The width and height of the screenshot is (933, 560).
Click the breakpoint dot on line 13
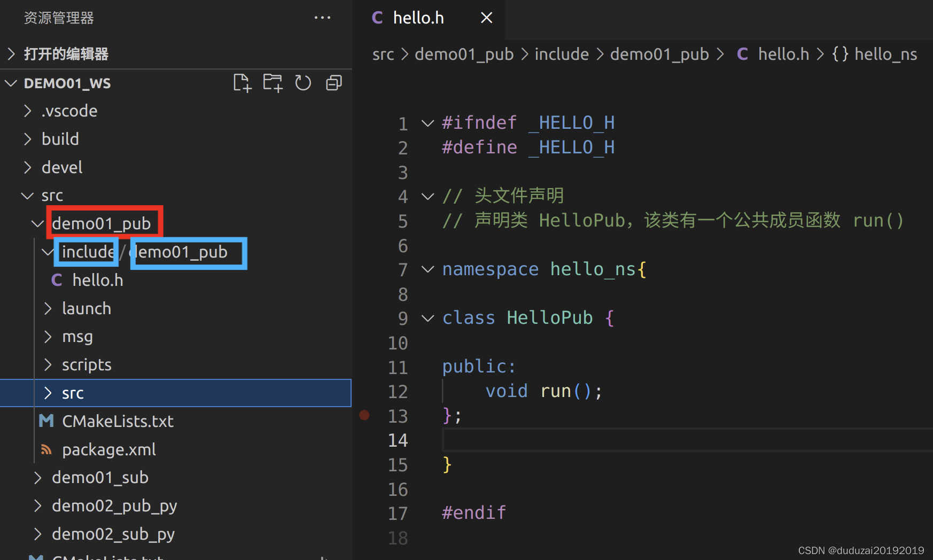coord(364,415)
